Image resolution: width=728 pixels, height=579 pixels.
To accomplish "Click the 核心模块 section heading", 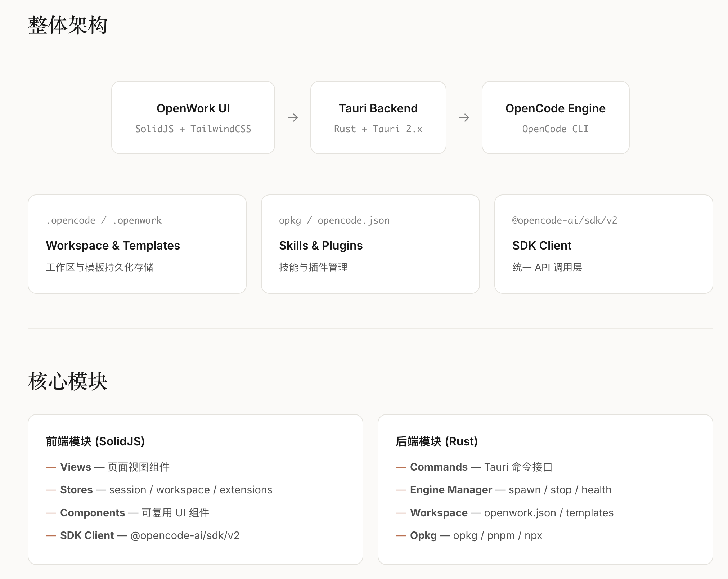I will tap(68, 381).
